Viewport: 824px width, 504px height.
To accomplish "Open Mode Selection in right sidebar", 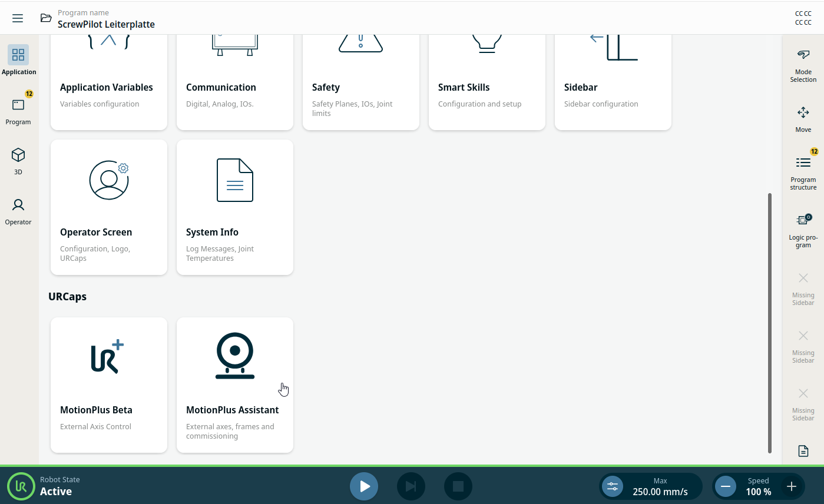I will pos(803,66).
